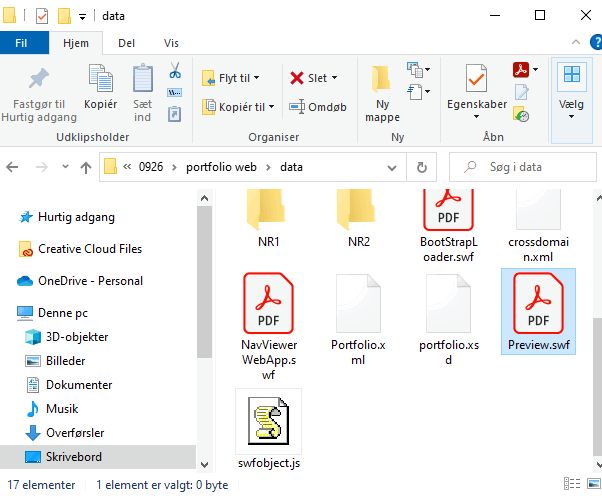602x496 pixels.
Task: Switch to the Vis ribbon tab
Action: pos(171,43)
